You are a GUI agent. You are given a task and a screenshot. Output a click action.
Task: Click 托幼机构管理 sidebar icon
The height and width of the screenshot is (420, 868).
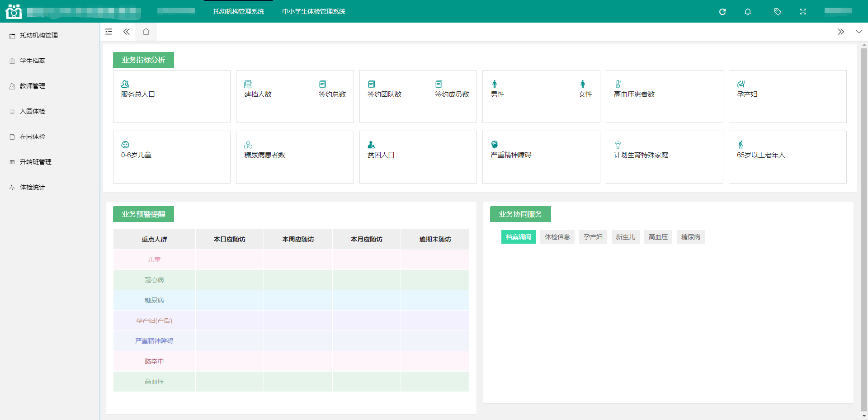pos(12,36)
